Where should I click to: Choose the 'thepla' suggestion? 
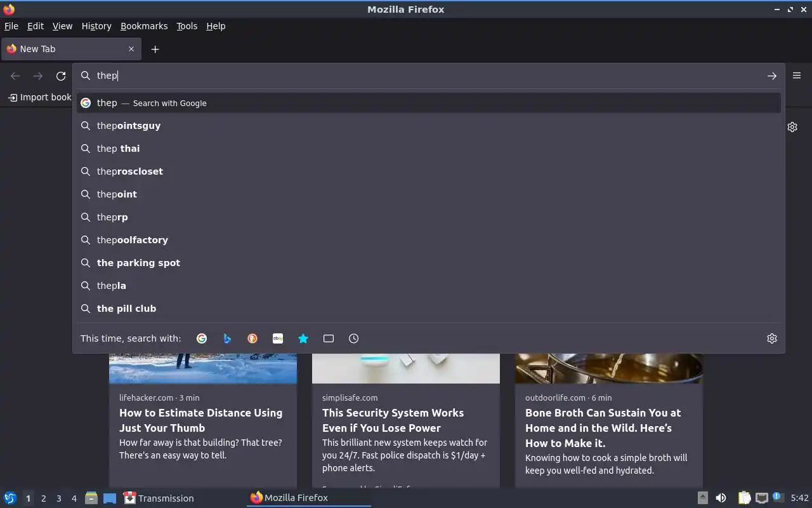429,286
